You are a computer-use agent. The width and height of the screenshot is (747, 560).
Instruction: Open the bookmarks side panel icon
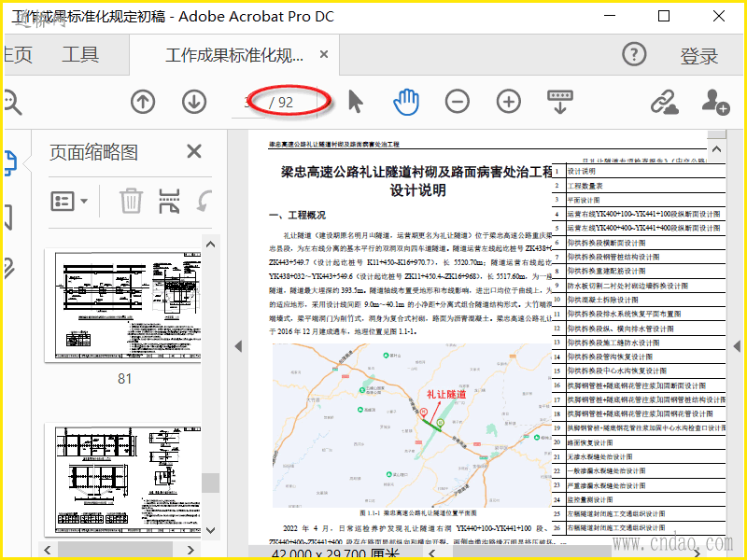tap(8, 217)
